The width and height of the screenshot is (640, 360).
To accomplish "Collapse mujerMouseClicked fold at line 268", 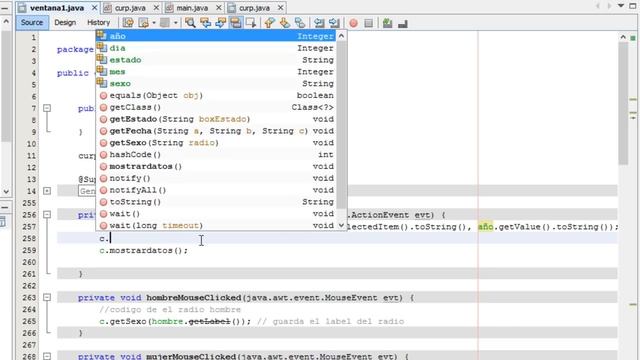I will click(47, 356).
